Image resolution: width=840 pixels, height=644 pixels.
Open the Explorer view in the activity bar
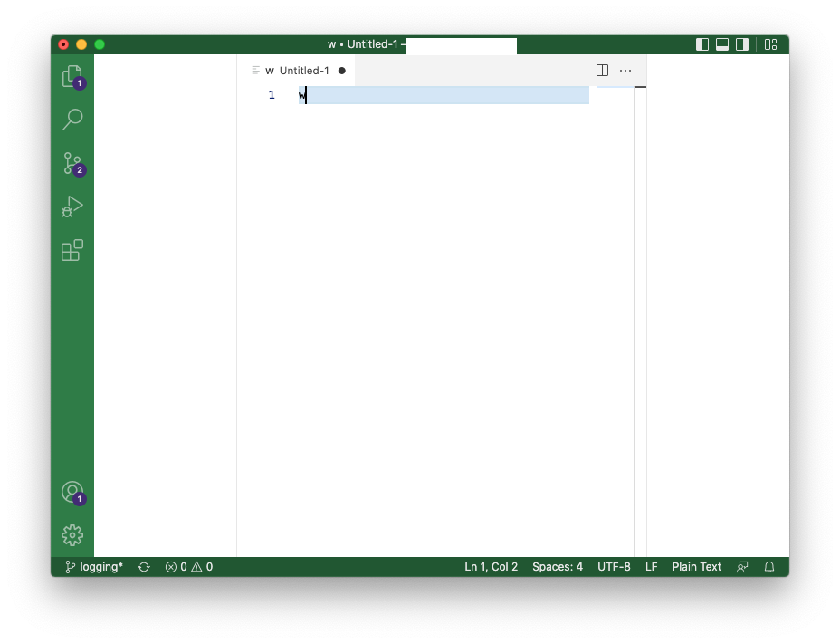pyautogui.click(x=72, y=76)
